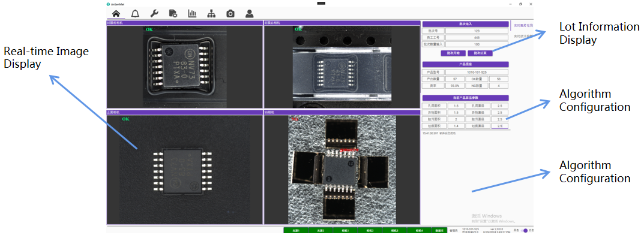
Task: Open the user account icon
Action: pyautogui.click(x=249, y=14)
